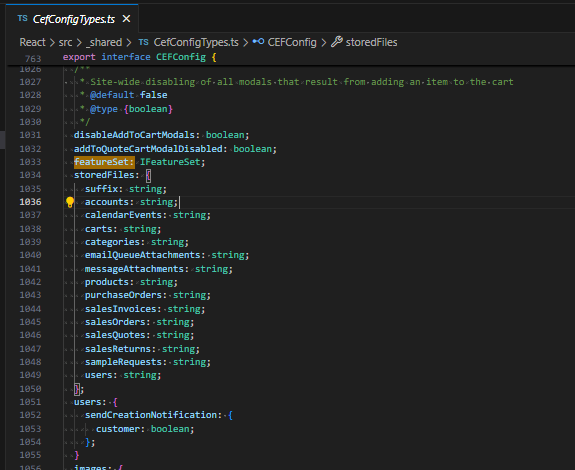Image resolution: width=575 pixels, height=470 pixels.
Task: Click the salesQuotes property
Action: 115,335
